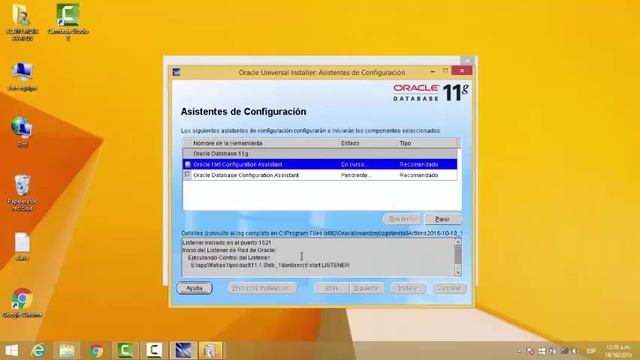Open Google Chrome from the taskbar
Screen dimensions: 640x360
click(x=96, y=351)
